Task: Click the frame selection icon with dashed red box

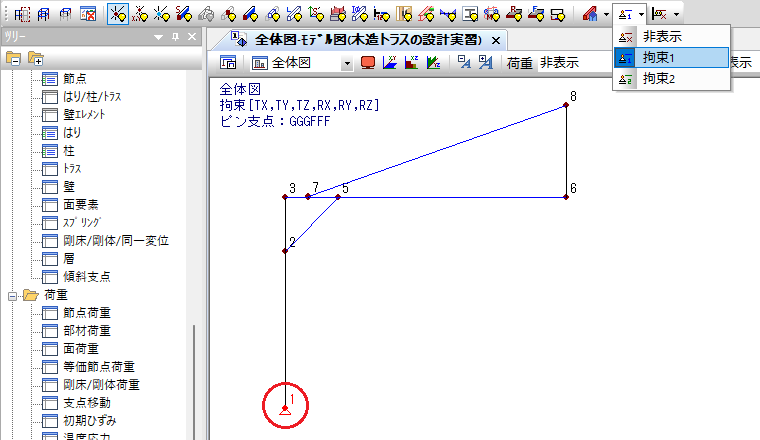Action: pos(21,14)
